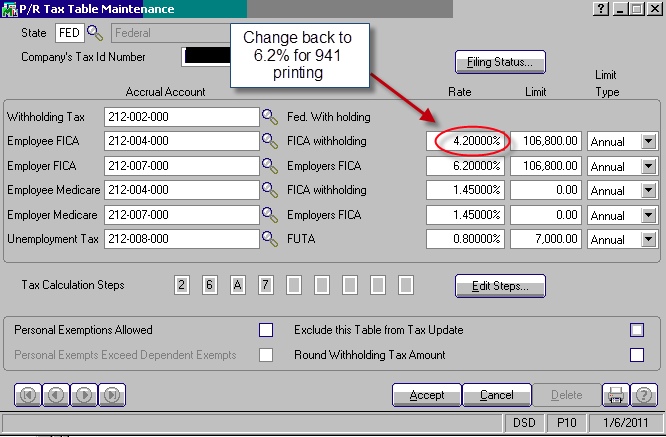Enable Personal Exemptions Allowed checkbox
The image size is (666, 437).
tap(266, 330)
